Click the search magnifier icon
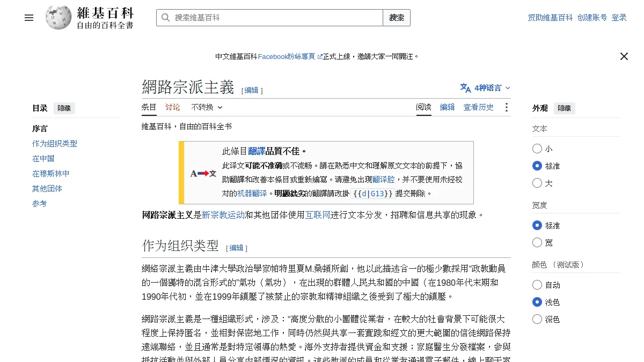Viewport: 644px width, 362px height. (165, 18)
